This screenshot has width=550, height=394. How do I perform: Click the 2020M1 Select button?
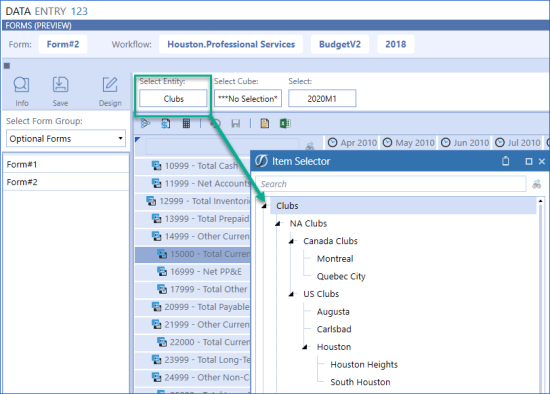click(x=322, y=99)
